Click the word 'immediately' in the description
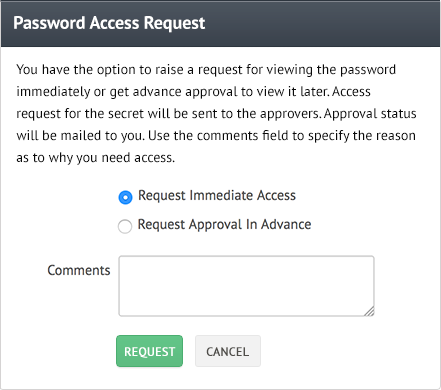Viewport: 441px width, 390px height. click(x=53, y=92)
